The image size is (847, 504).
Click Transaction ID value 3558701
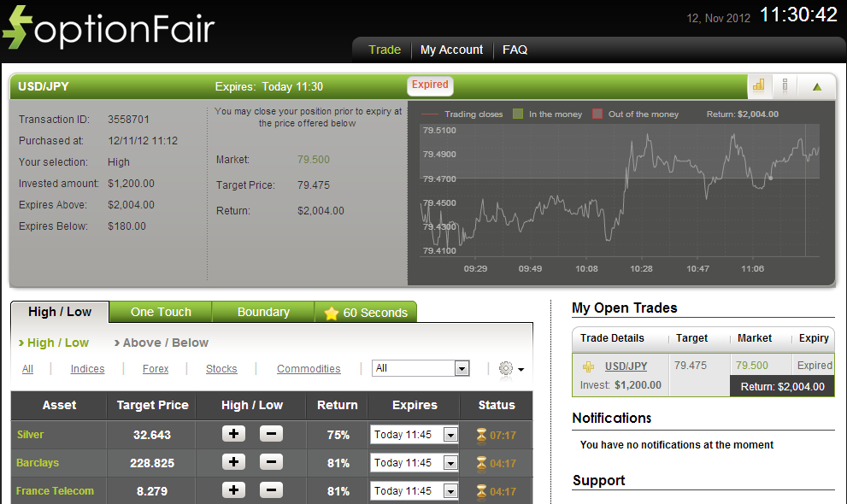(x=128, y=120)
